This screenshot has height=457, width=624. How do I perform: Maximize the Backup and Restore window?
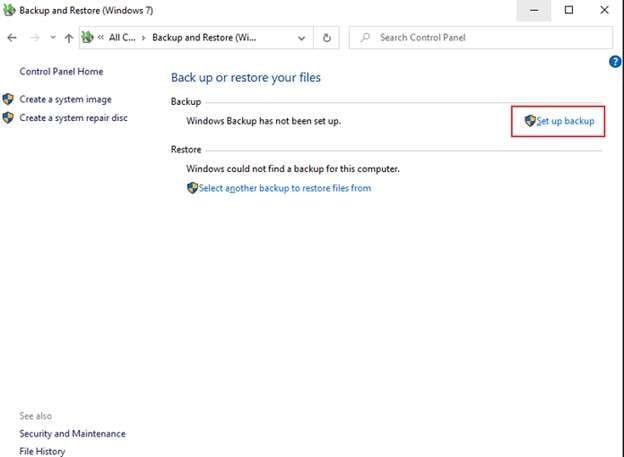[x=569, y=10]
